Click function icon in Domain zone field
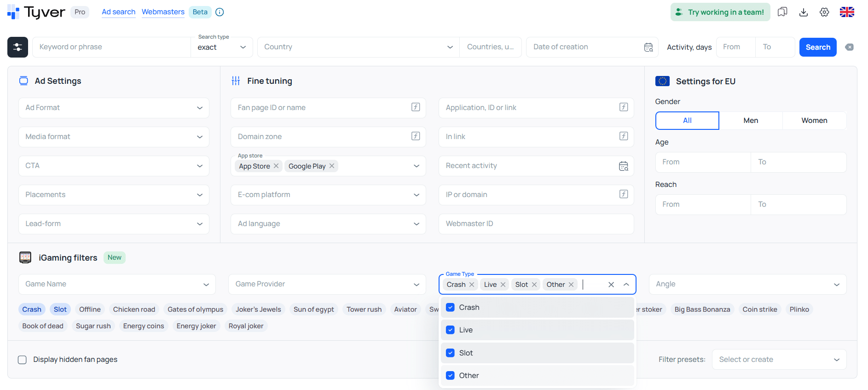 tap(416, 136)
